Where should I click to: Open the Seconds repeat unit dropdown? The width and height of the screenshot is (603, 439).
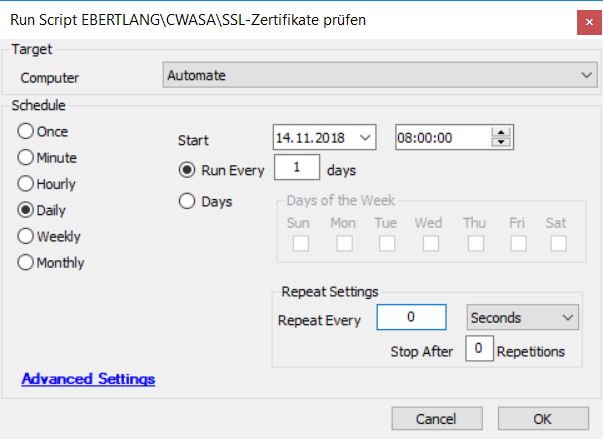[568, 318]
